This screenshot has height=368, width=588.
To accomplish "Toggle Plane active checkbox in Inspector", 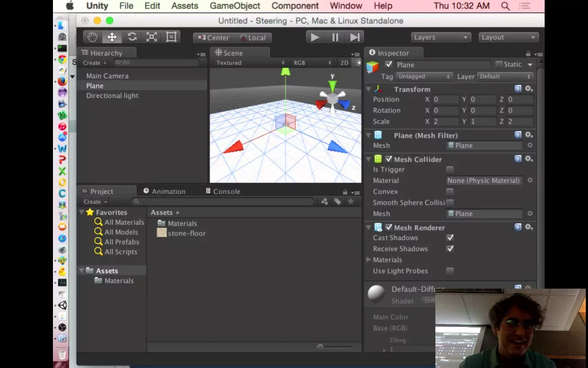I will (389, 65).
